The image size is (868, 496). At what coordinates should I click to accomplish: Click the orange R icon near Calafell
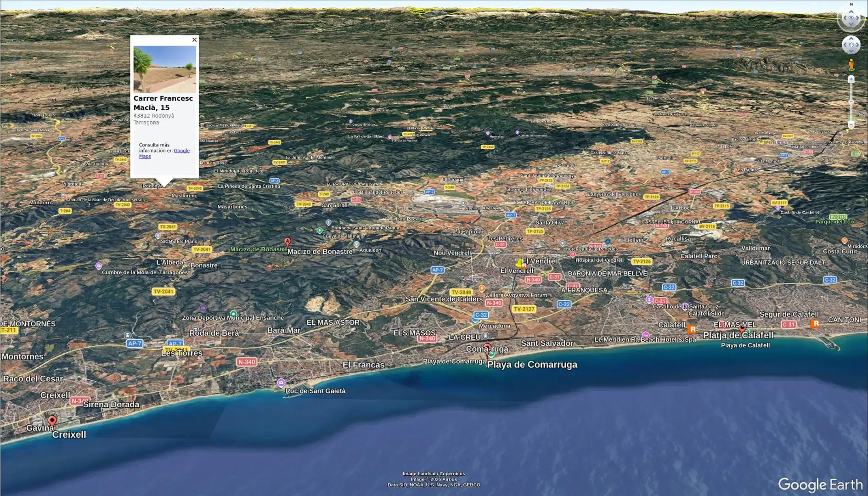692,329
